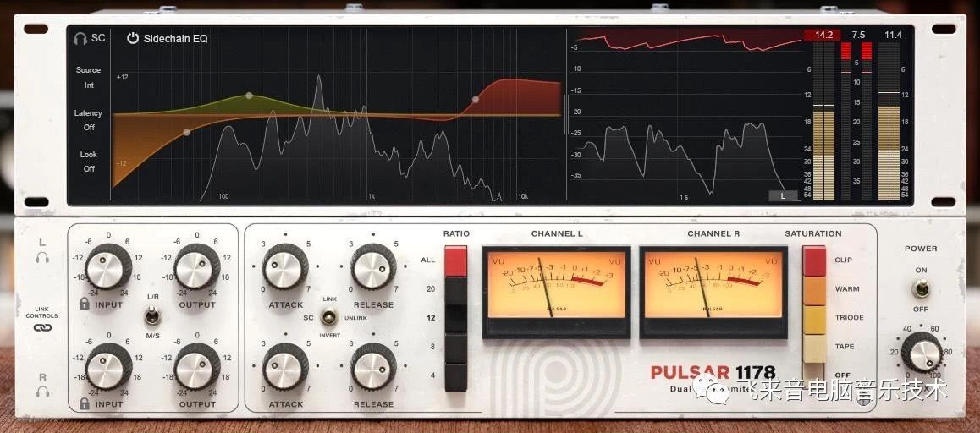Viewport: 980px width, 433px height.
Task: Click the gain reduction meter strip
Action: tap(856, 121)
